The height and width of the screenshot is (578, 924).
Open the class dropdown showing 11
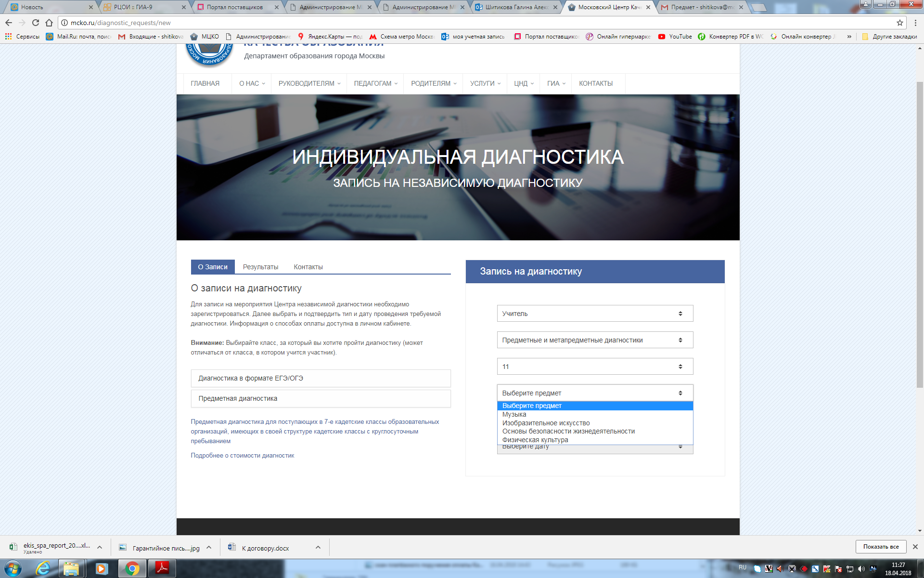point(595,367)
